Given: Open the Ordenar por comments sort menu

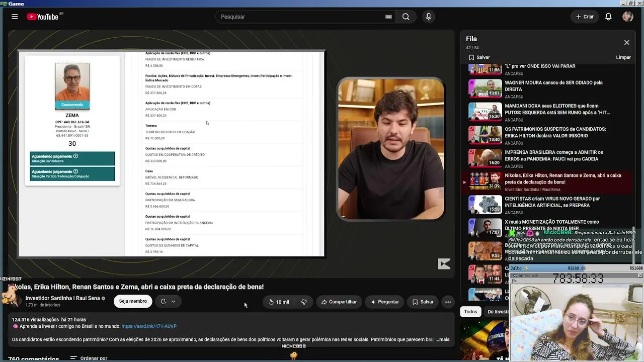Looking at the screenshot, I should pos(89,358).
